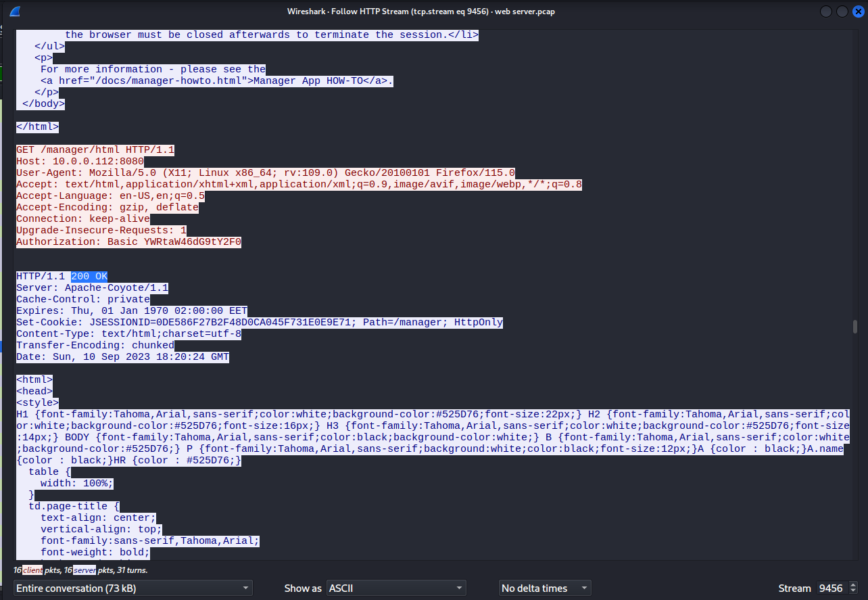Viewport: 868px width, 600px height.
Task: Click the vertical scrollbar thumb
Action: click(x=855, y=327)
